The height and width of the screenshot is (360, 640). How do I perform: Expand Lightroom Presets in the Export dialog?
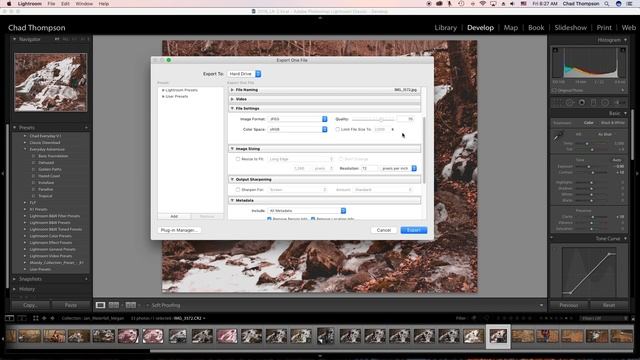[x=163, y=90]
